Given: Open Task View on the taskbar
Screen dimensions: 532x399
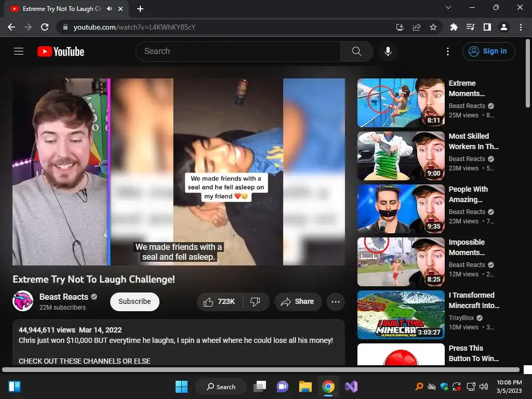Looking at the screenshot, I should click(x=260, y=387).
